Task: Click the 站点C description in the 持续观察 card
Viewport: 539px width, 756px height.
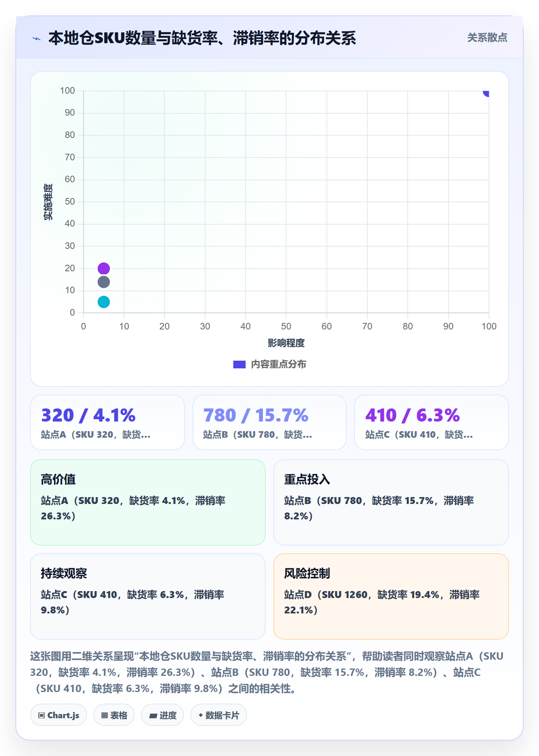Action: 132,602
